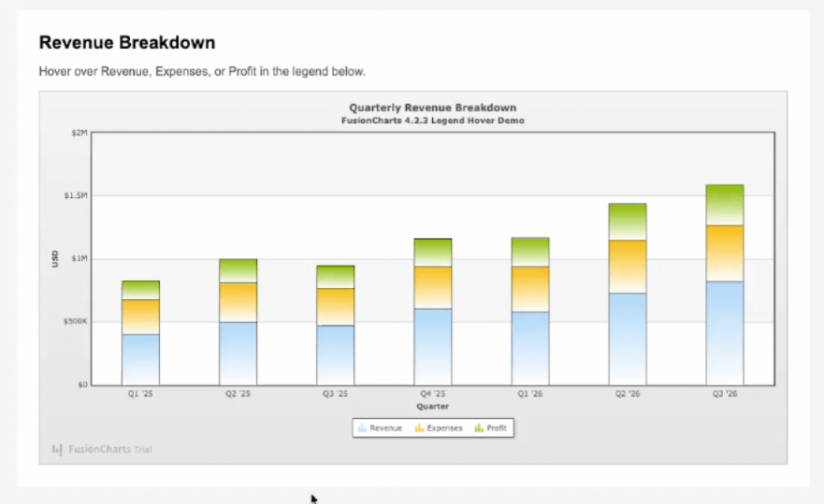The height and width of the screenshot is (504, 824).
Task: Click the Q2 '25 Profit bar segment
Action: (239, 271)
